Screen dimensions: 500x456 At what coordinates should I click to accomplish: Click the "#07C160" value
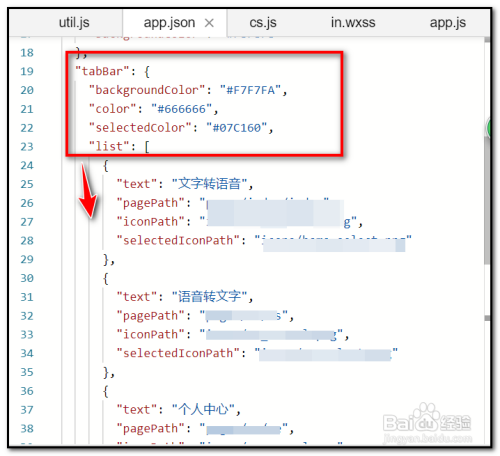(x=237, y=128)
